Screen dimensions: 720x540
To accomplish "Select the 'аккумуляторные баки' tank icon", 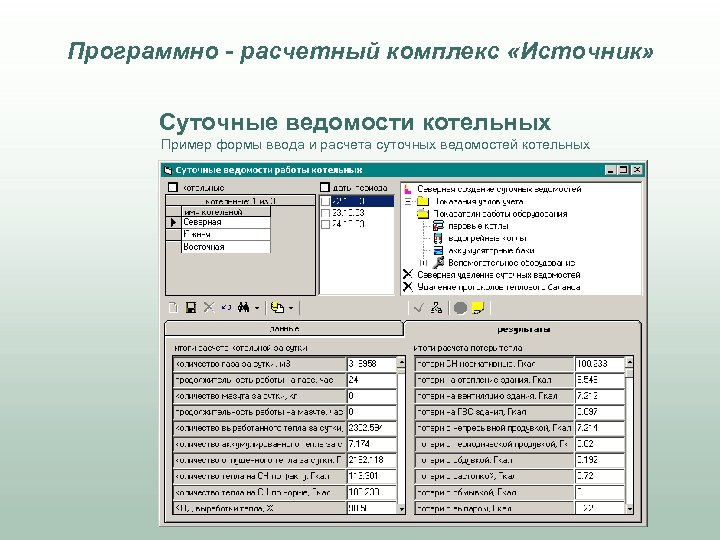I will click(439, 250).
